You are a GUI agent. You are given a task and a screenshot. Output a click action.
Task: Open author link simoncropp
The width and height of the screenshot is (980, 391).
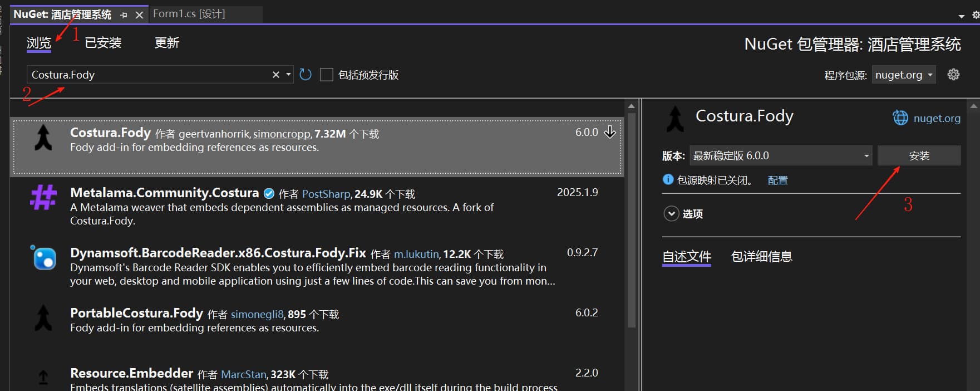[x=282, y=134]
